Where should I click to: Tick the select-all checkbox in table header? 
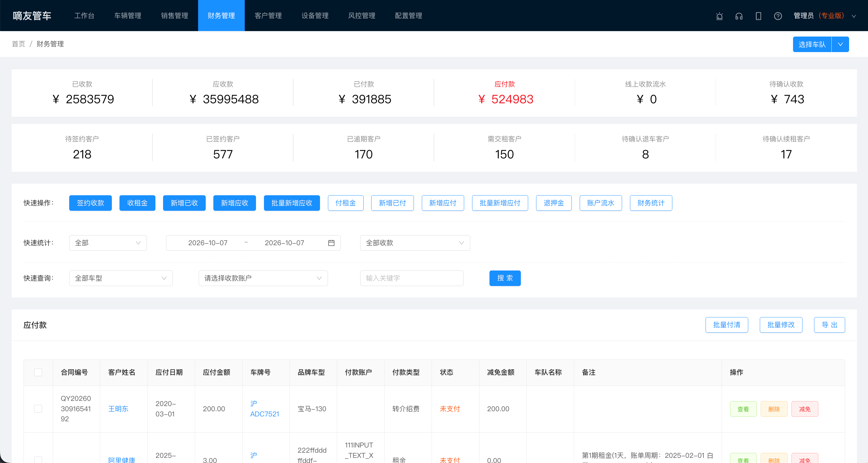(x=38, y=373)
